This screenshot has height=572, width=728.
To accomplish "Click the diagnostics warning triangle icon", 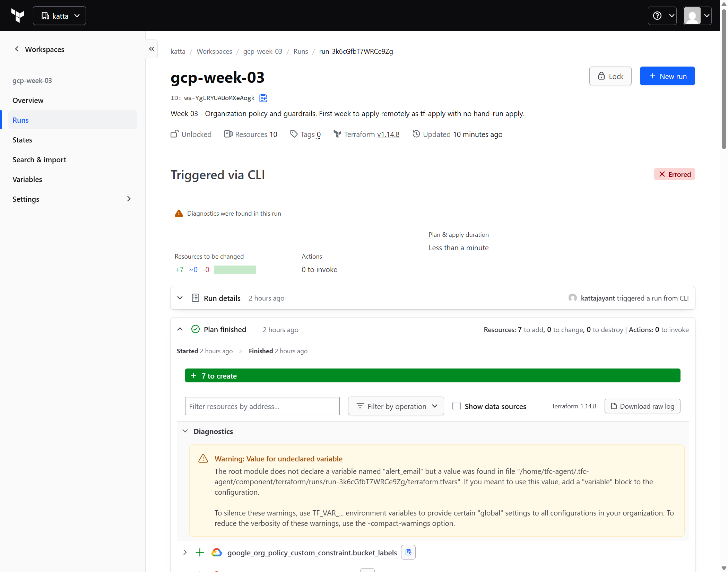I will tap(179, 213).
